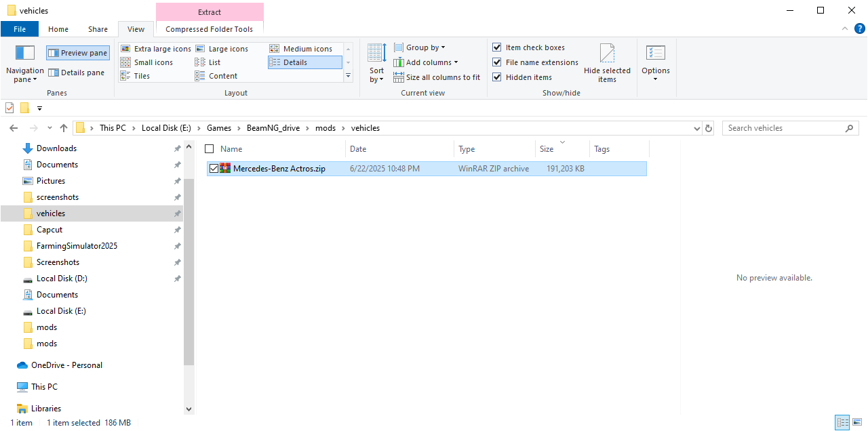
Task: Switch to the Home ribbon tab
Action: point(58,29)
